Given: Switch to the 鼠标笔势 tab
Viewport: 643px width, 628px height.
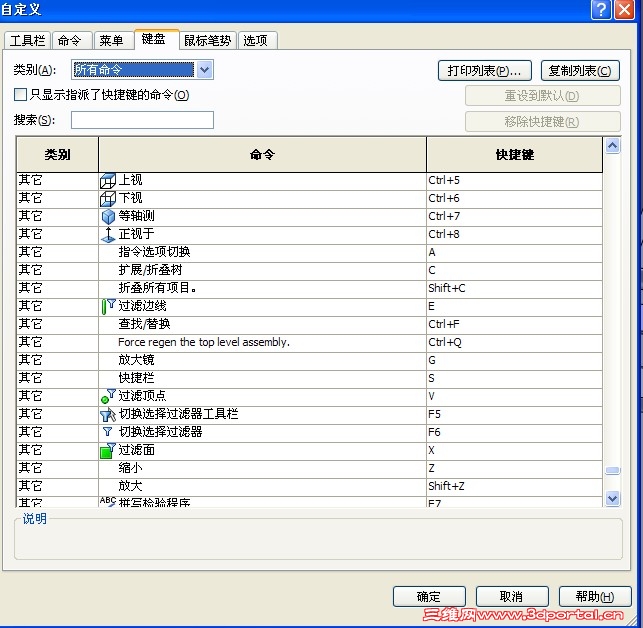Looking at the screenshot, I should pyautogui.click(x=207, y=41).
